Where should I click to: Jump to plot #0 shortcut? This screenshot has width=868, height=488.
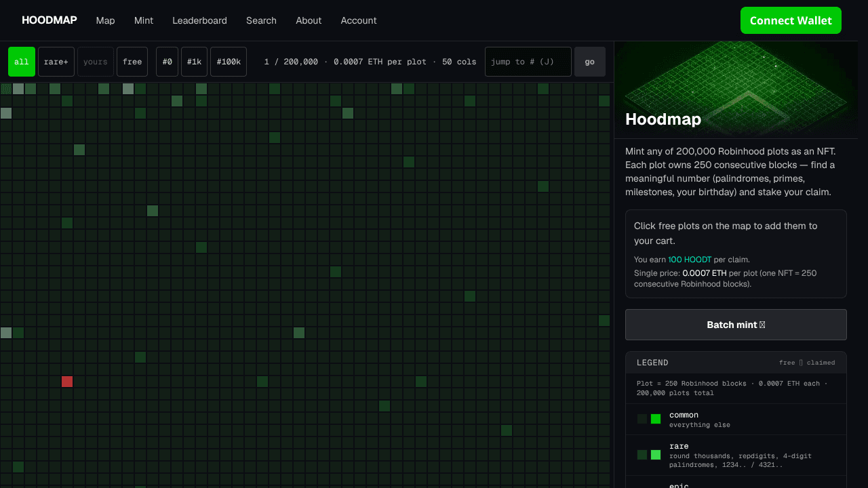167,62
